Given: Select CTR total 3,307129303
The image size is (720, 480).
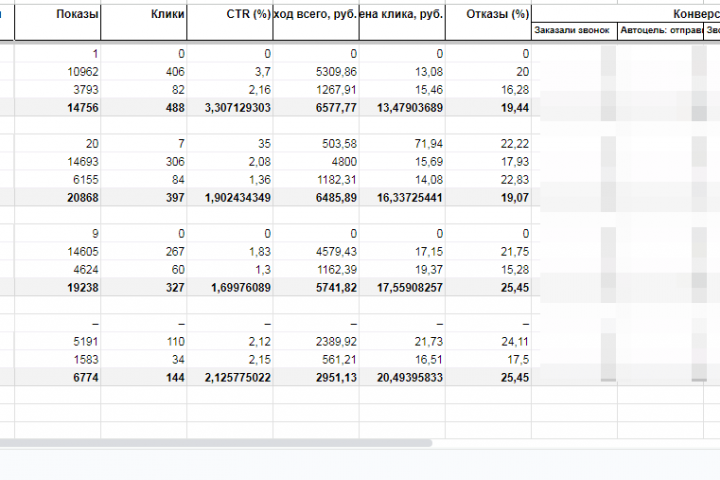Looking at the screenshot, I should (230, 107).
